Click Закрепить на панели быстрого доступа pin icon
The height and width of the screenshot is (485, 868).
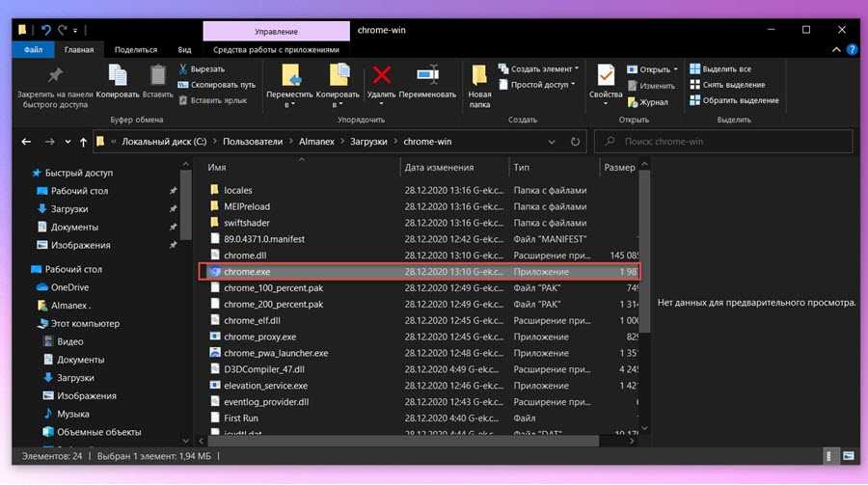click(55, 76)
